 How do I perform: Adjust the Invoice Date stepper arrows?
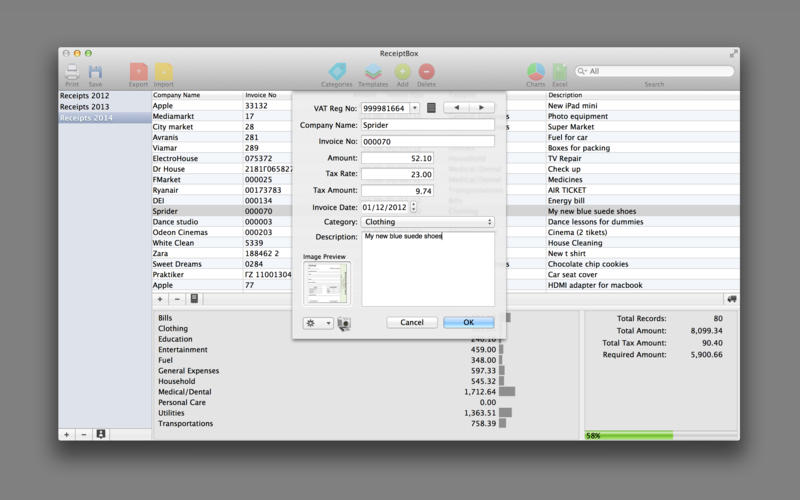pos(413,207)
